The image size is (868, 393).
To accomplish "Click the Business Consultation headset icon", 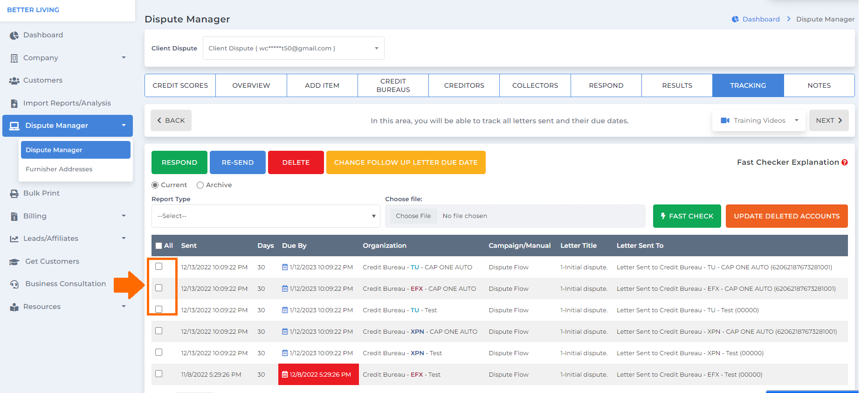I will click(x=14, y=284).
